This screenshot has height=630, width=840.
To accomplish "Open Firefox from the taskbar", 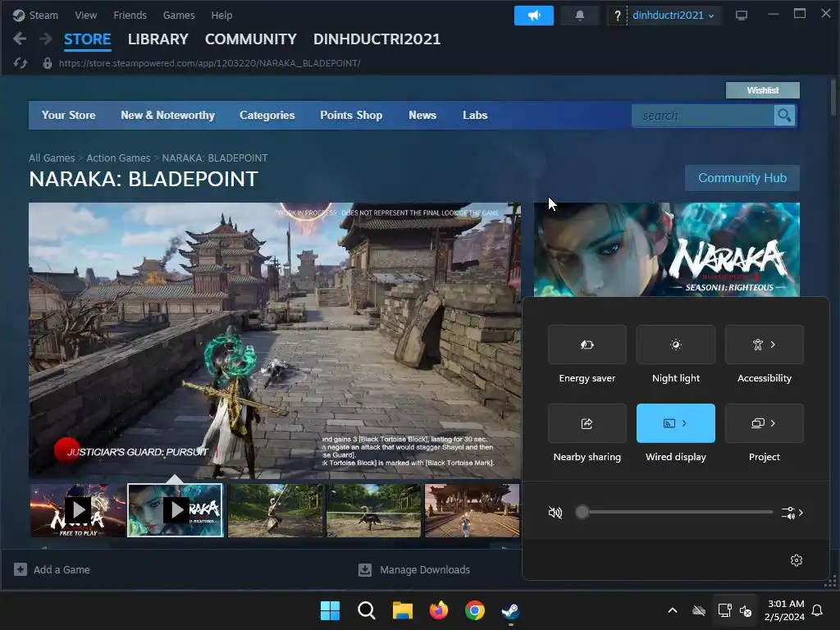I will [439, 610].
